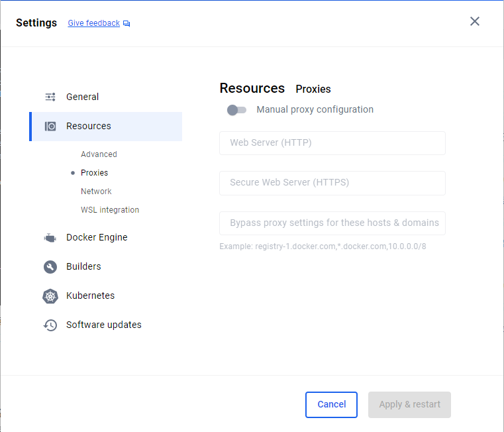
Task: Open the Give feedback link
Action: click(94, 23)
